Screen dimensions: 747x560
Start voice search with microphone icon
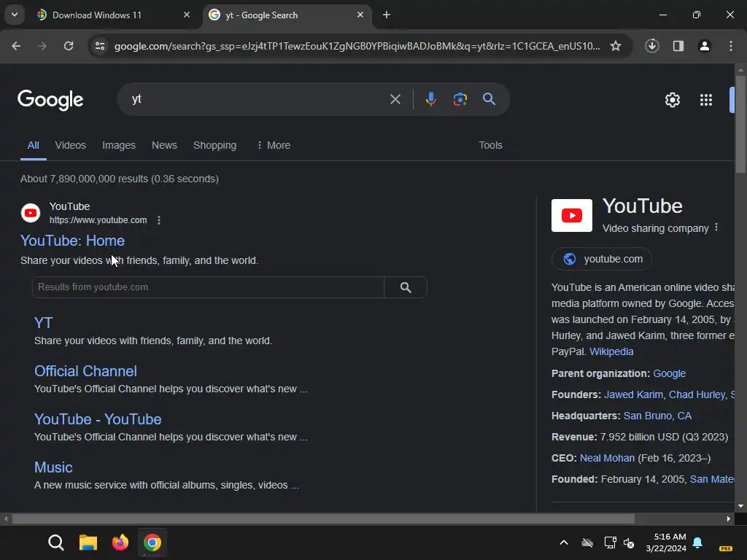pos(430,99)
